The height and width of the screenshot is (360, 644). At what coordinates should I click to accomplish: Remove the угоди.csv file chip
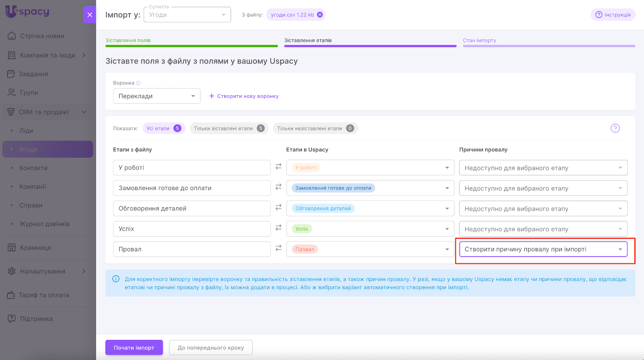(x=320, y=15)
